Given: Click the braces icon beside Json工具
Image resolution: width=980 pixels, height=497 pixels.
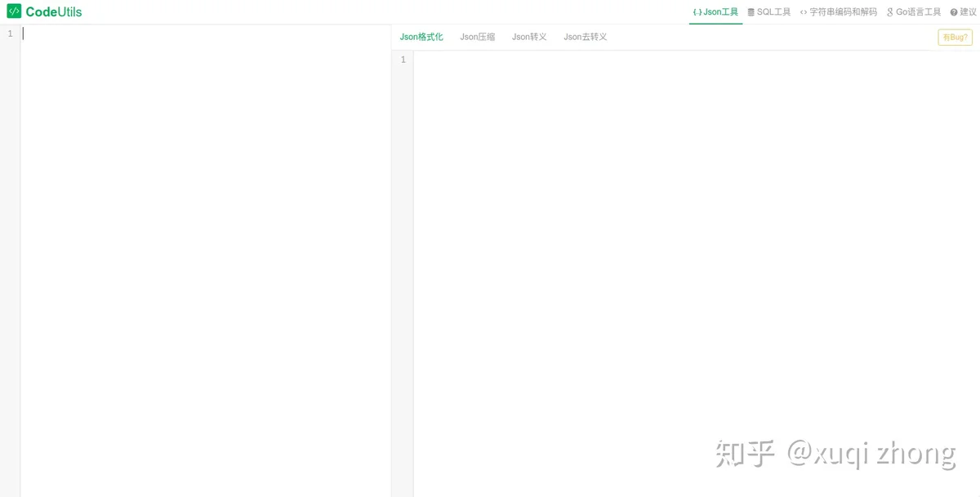Looking at the screenshot, I should pos(697,12).
